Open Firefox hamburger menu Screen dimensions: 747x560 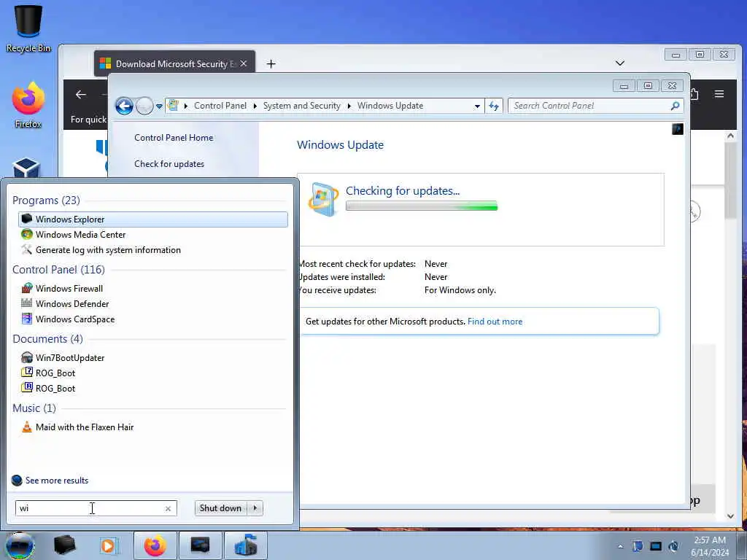pyautogui.click(x=719, y=94)
